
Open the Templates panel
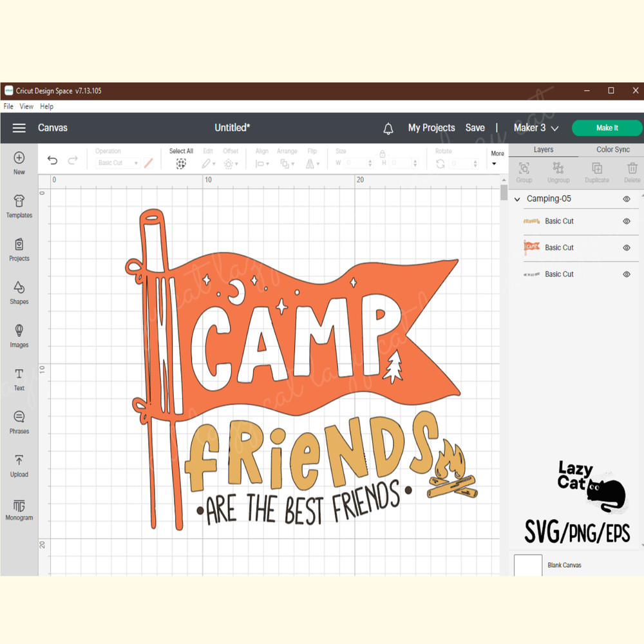pyautogui.click(x=19, y=206)
